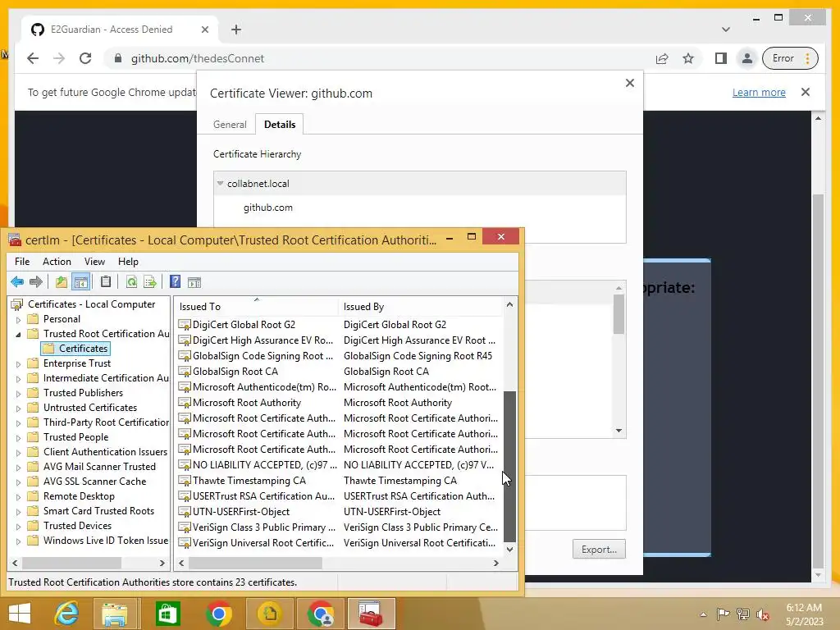Close the Certificate Viewer dialog with X
The image size is (840, 630).
click(x=630, y=83)
